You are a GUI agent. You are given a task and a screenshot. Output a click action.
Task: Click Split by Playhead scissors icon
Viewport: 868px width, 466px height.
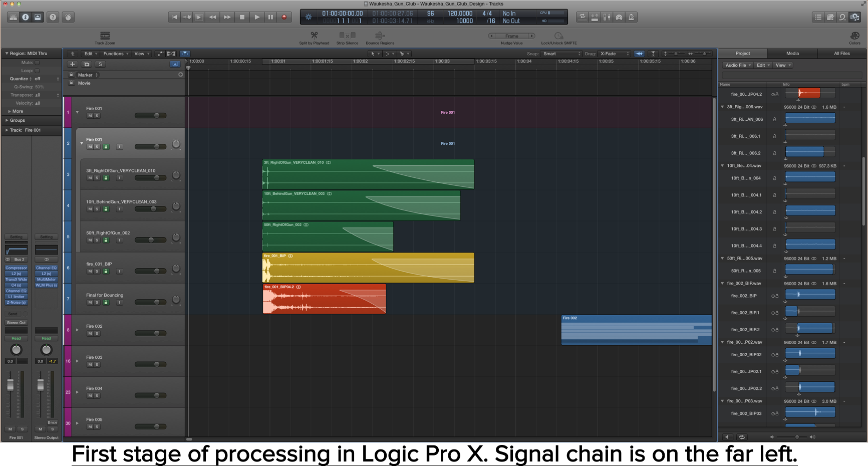314,35
